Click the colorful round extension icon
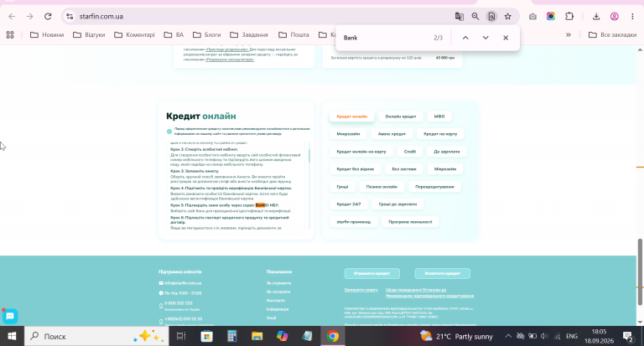The image size is (644, 346). (551, 17)
